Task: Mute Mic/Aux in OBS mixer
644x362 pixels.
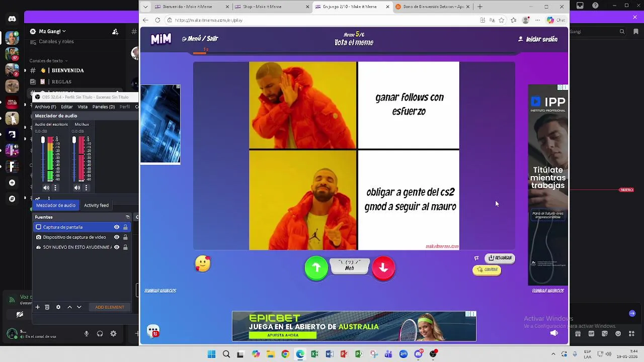Action: click(77, 188)
